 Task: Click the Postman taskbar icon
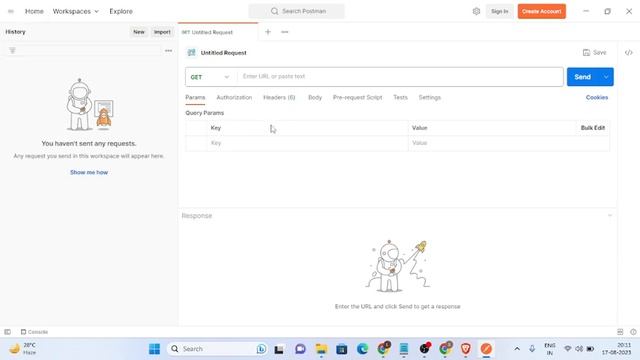point(486,349)
